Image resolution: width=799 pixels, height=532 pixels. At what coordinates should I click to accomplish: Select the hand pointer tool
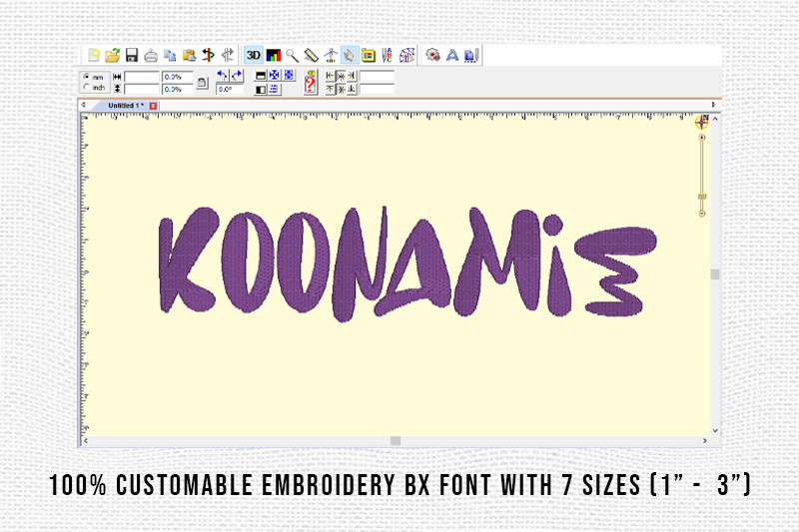pyautogui.click(x=350, y=55)
